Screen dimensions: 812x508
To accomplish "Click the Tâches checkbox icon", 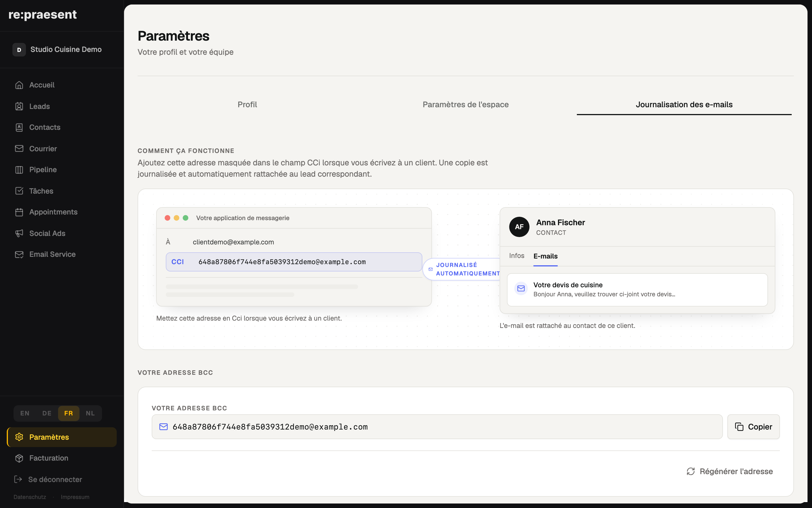I will 19,191.
